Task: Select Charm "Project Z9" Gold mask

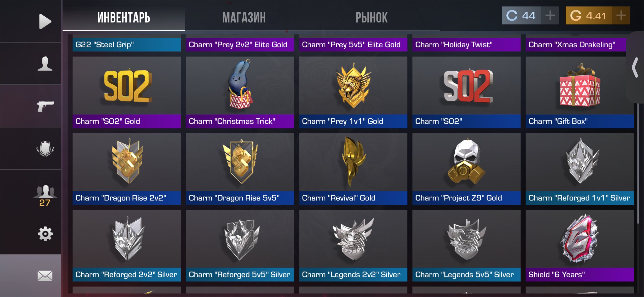Action: 466,169
